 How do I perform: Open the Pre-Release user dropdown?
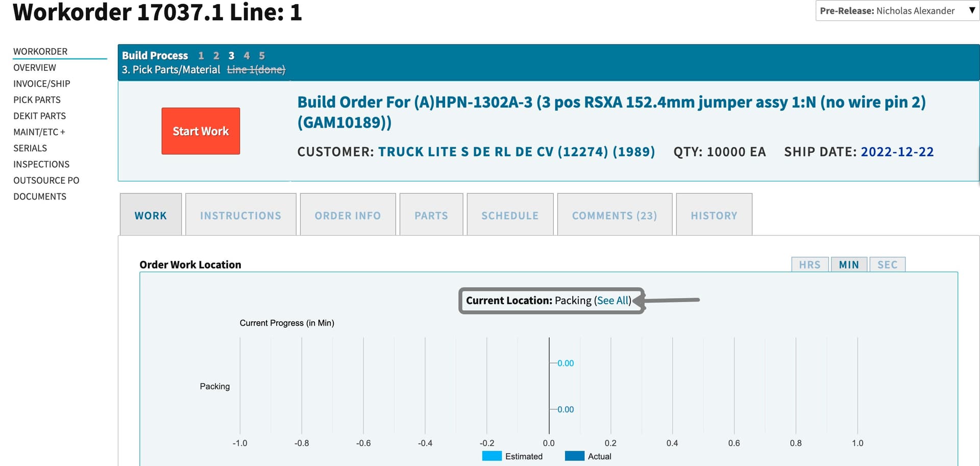(x=897, y=11)
